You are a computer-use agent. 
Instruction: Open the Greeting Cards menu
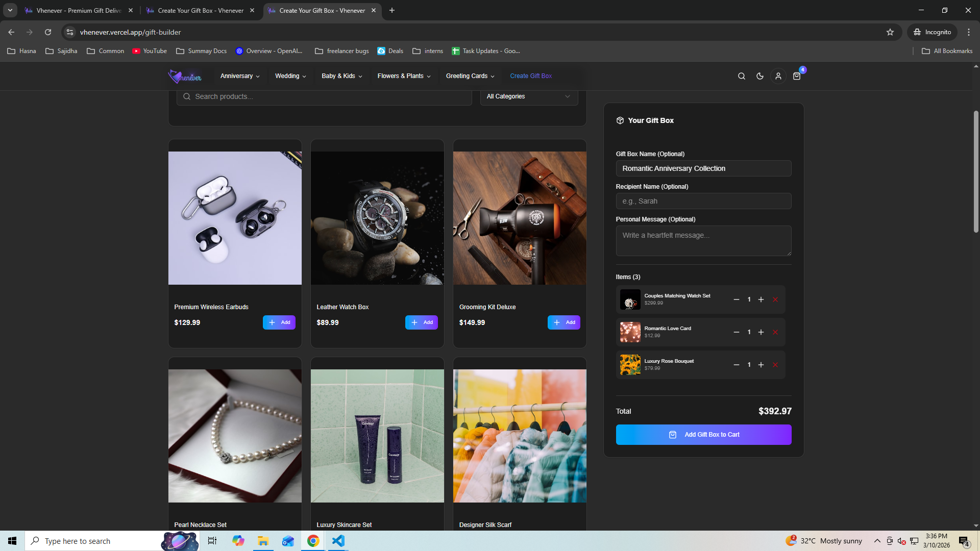[470, 76]
